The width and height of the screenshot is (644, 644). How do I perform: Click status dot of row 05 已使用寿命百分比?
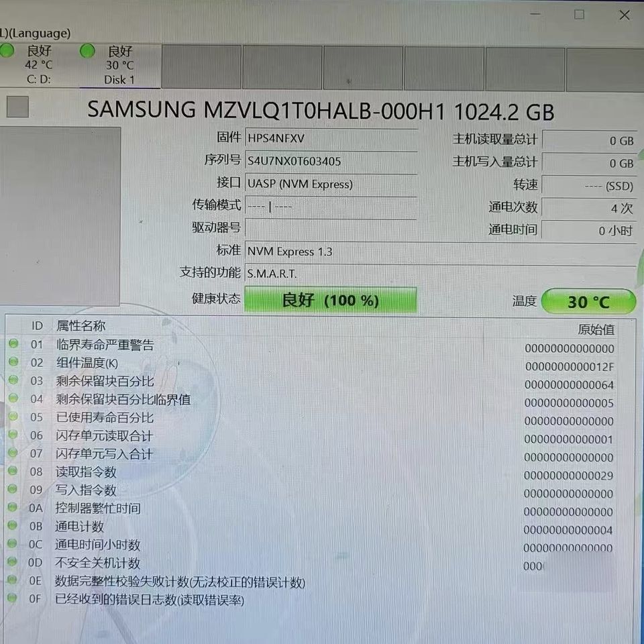point(13,416)
